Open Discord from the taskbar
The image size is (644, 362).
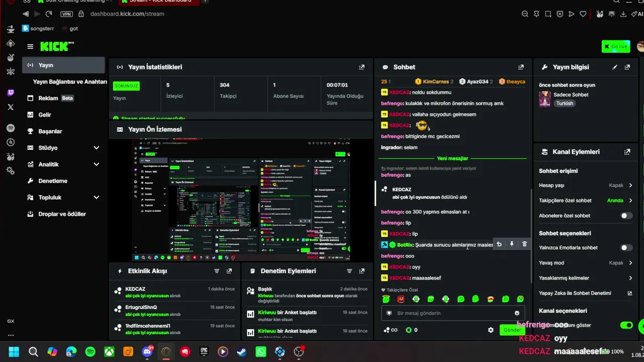click(x=147, y=351)
